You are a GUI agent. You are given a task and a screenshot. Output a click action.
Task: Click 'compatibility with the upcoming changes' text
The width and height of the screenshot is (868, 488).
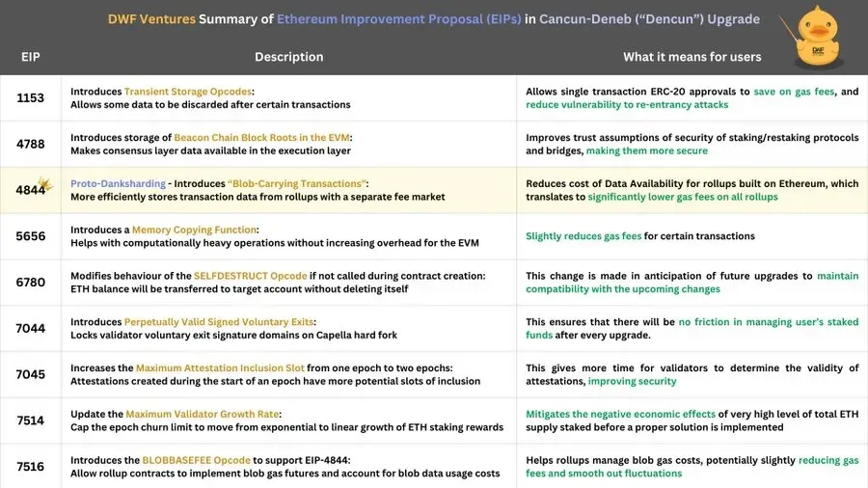point(623,288)
